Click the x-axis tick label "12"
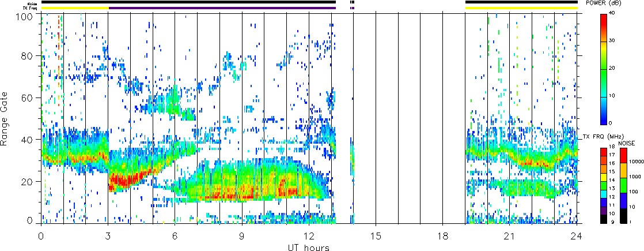 point(309,236)
